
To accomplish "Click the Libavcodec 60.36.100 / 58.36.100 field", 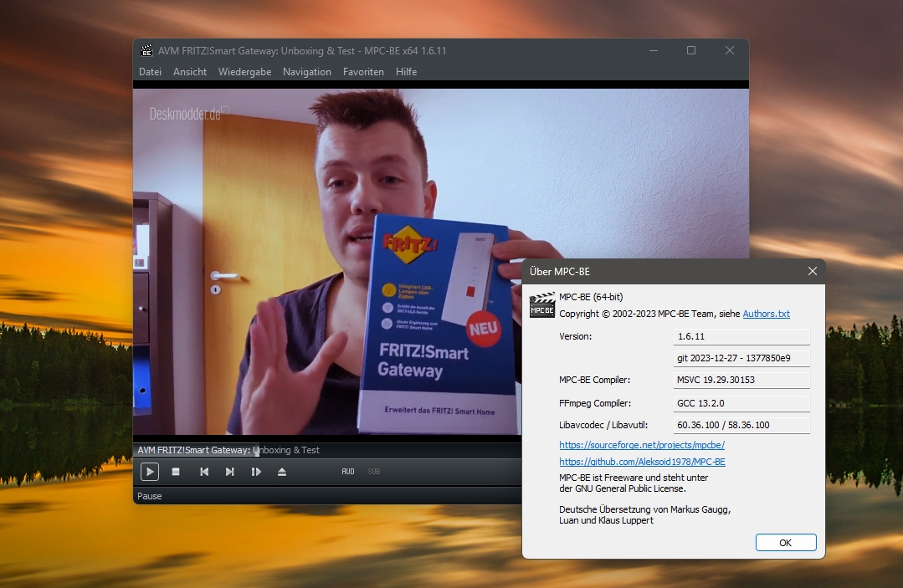I will click(741, 425).
